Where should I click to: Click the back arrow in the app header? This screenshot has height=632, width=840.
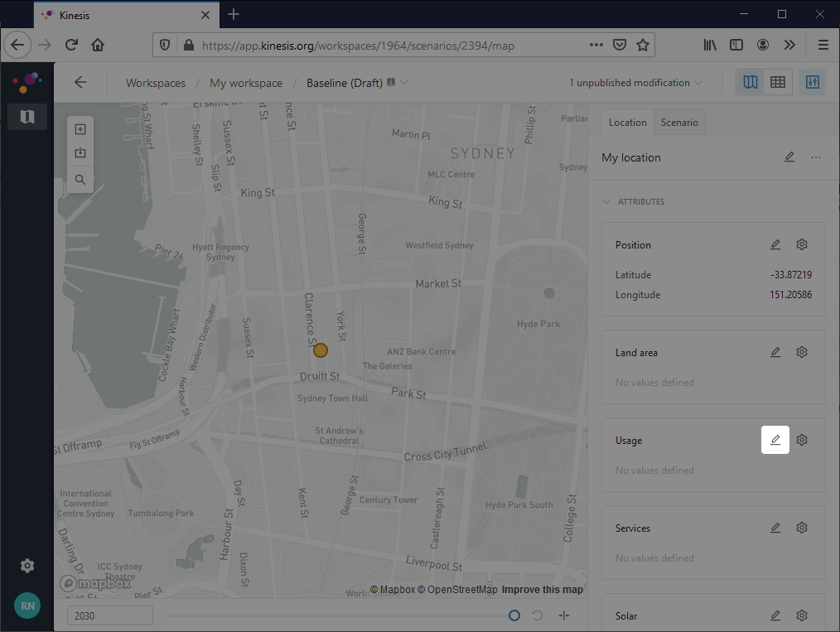(x=80, y=82)
